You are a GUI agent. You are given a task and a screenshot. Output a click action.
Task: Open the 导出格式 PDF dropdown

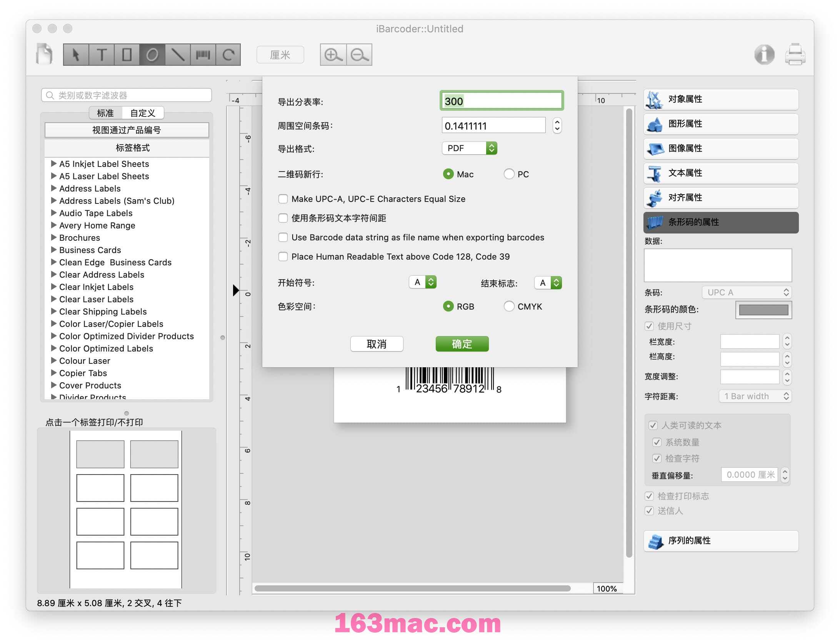click(x=469, y=148)
